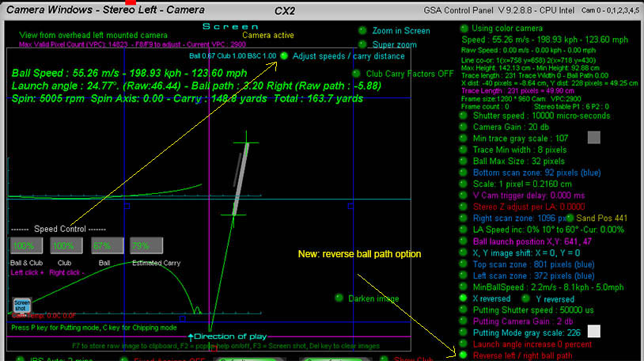Click Adjust speeds / carry distance option

[x=283, y=56]
